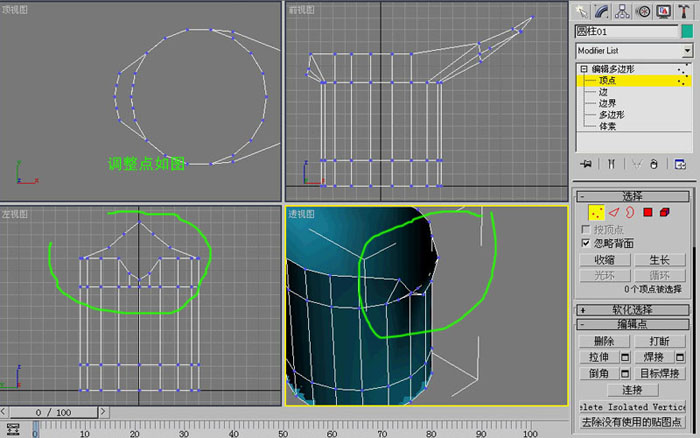Image resolution: width=700 pixels, height=438 pixels.
Task: Click the Pin Stack icon
Action: 586,164
